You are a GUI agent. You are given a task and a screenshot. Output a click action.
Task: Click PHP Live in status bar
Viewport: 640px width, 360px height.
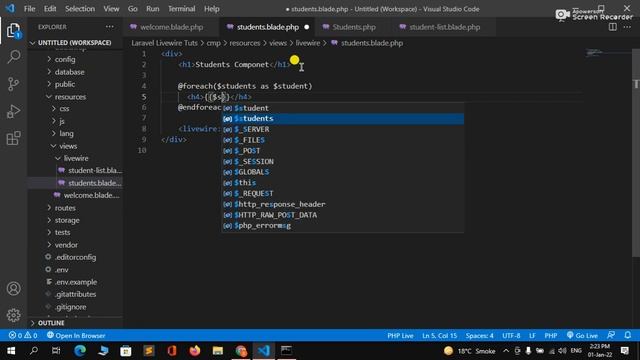(400, 336)
